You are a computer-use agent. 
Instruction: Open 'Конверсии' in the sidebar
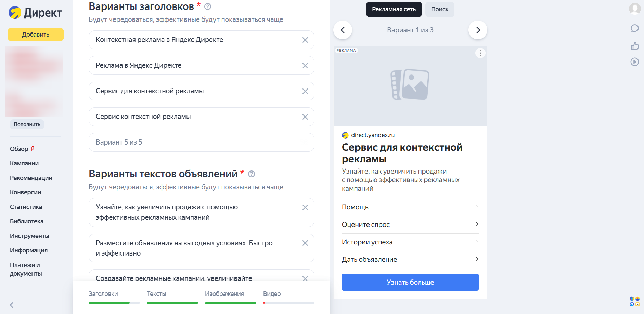point(26,192)
